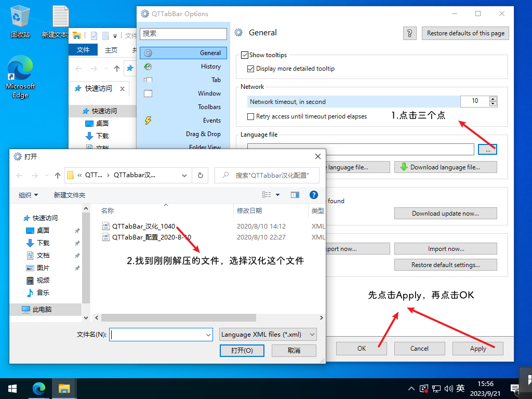Sort the file list by the 修改日期 column
This screenshot has height=399, width=532.
pyautogui.click(x=249, y=211)
